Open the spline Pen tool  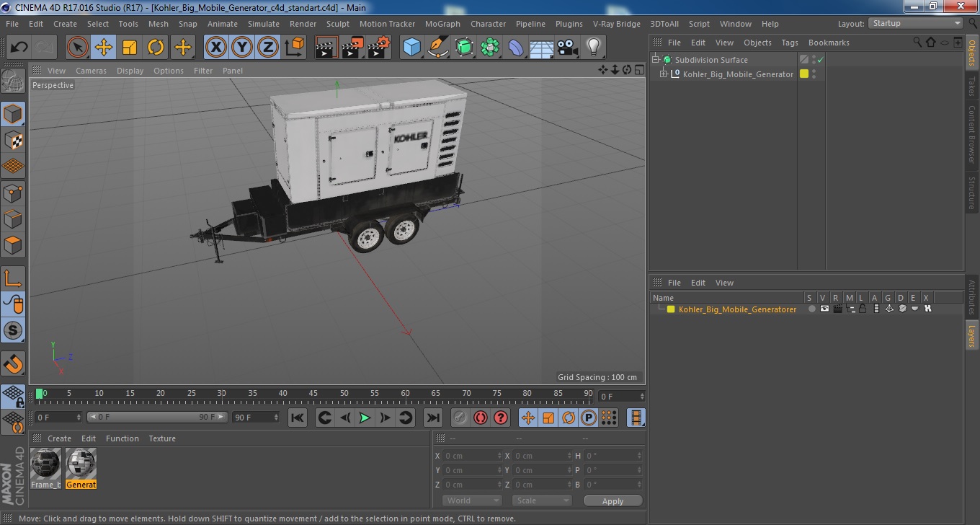click(437, 48)
